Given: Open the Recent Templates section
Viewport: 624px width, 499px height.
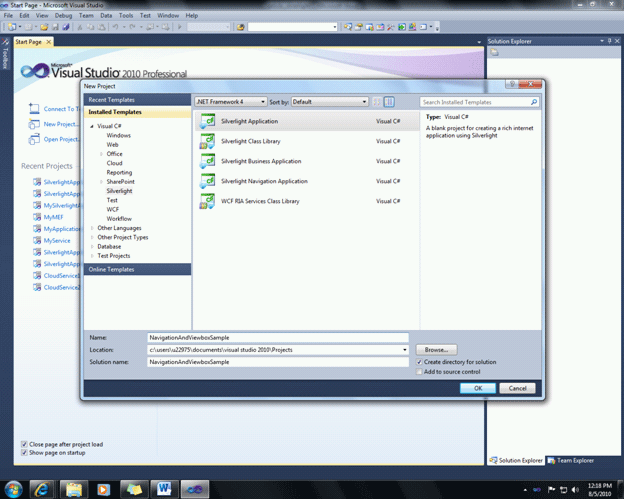Looking at the screenshot, I should [x=137, y=100].
